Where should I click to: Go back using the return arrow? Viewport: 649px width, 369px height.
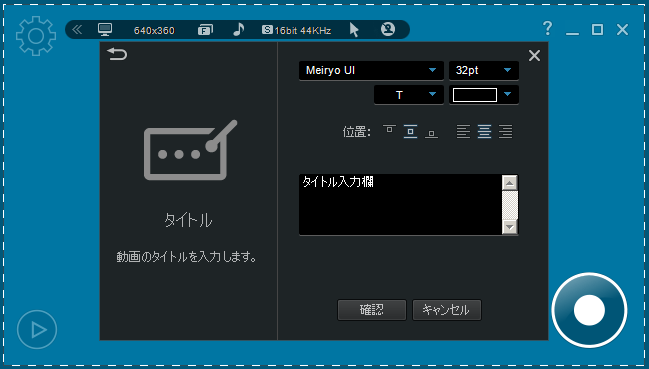117,54
